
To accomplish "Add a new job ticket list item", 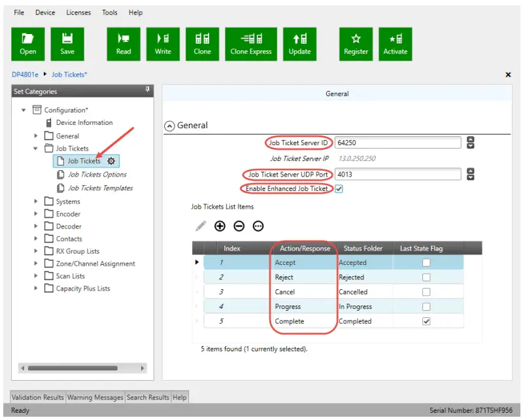I will (x=220, y=226).
